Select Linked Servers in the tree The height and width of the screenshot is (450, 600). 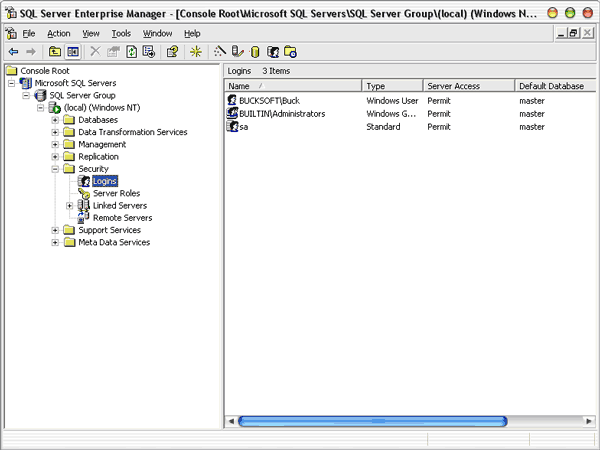click(120, 205)
